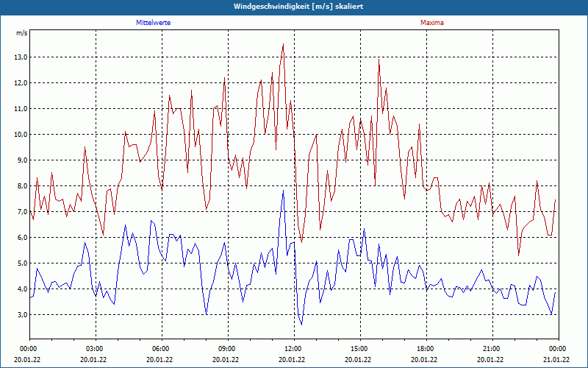This screenshot has height=368, width=588.
Task: Click the '12,0' y-axis value
Action: click(x=21, y=83)
